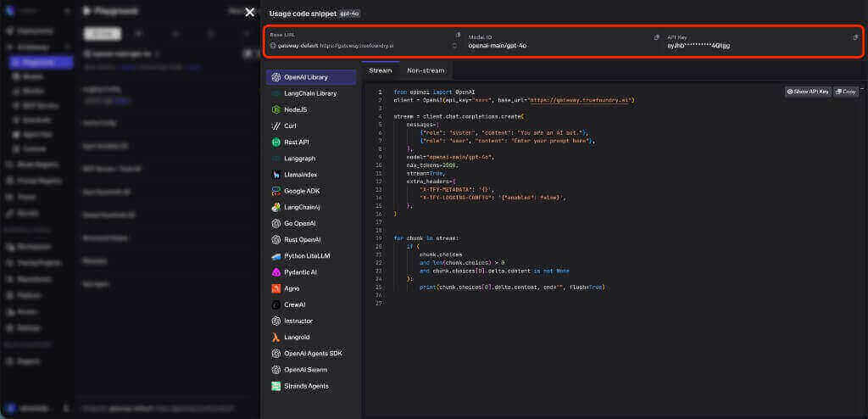
Task: Copy the code snippet with Copy button
Action: tap(846, 92)
